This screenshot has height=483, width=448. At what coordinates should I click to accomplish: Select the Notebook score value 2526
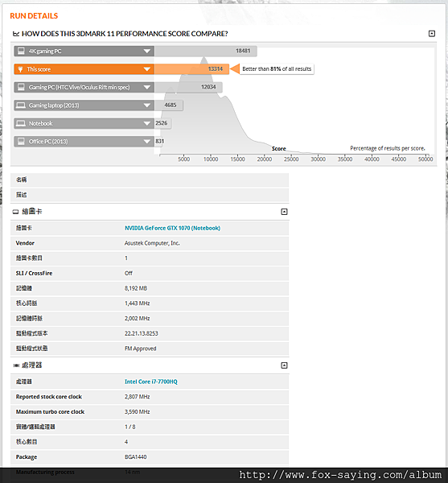(161, 123)
